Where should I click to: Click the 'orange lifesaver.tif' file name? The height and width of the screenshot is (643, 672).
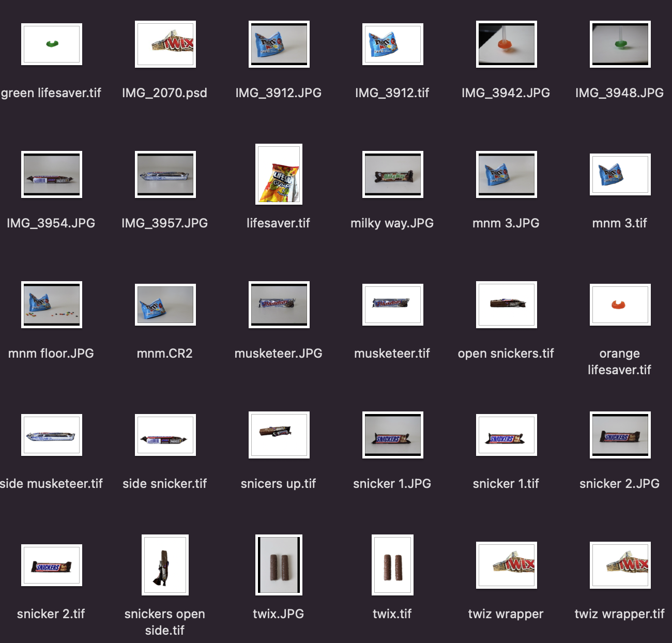pyautogui.click(x=620, y=362)
